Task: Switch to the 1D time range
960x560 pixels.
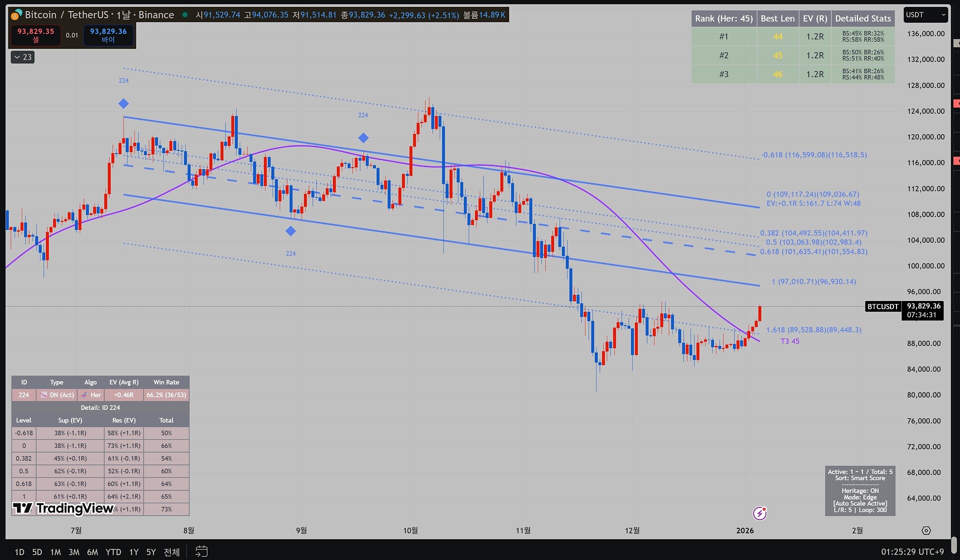Action: [x=19, y=552]
